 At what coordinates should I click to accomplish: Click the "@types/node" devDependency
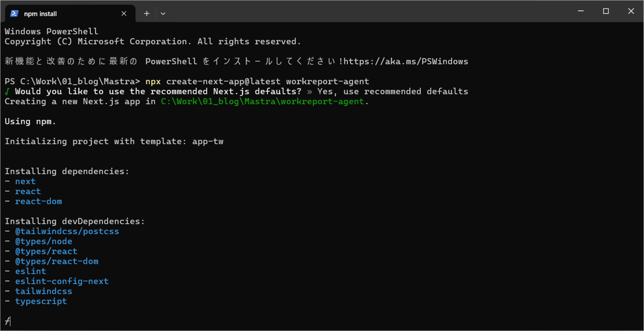pyautogui.click(x=43, y=241)
